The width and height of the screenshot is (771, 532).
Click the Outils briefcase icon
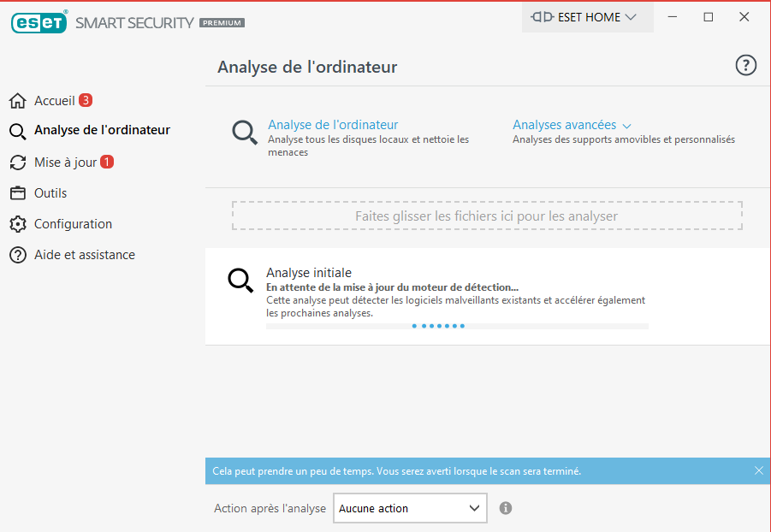click(18, 193)
